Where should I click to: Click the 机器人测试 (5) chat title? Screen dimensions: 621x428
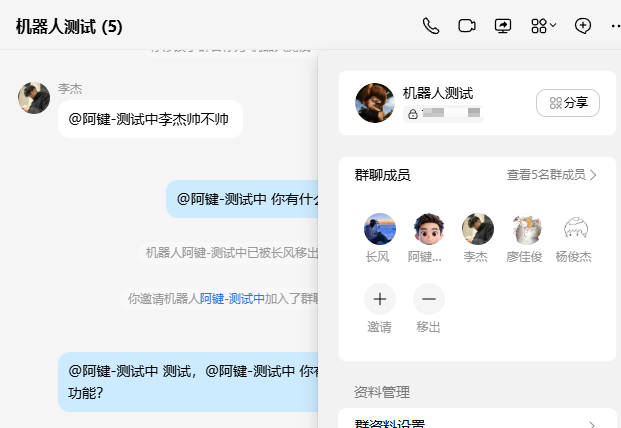pyautogui.click(x=69, y=27)
